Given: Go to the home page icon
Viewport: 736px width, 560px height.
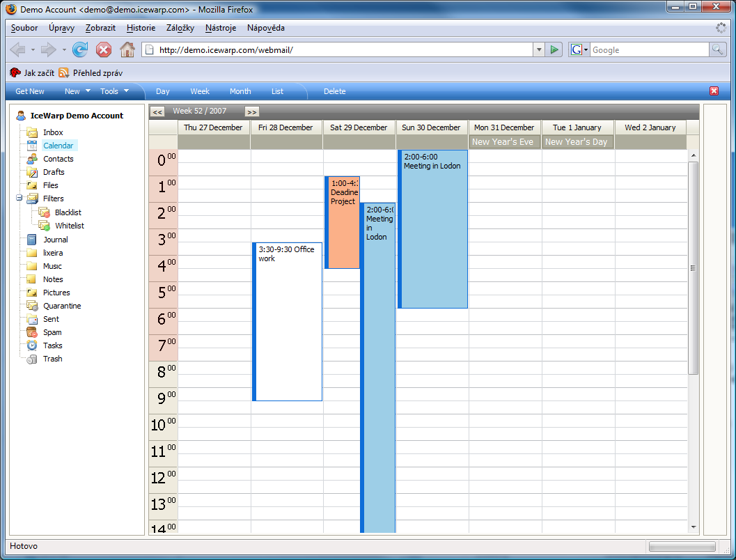Looking at the screenshot, I should point(127,49).
